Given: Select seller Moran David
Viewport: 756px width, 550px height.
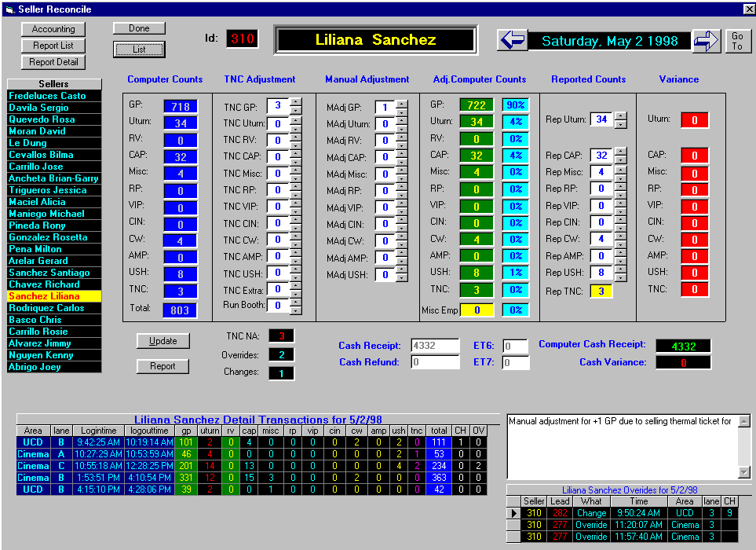Looking at the screenshot, I should [x=54, y=131].
